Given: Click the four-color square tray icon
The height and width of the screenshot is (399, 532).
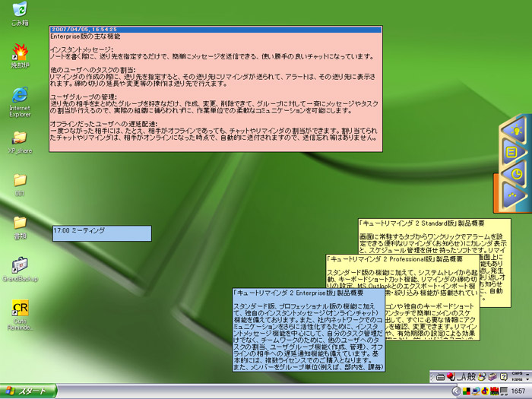Looking at the screenshot, I should coord(467,391).
